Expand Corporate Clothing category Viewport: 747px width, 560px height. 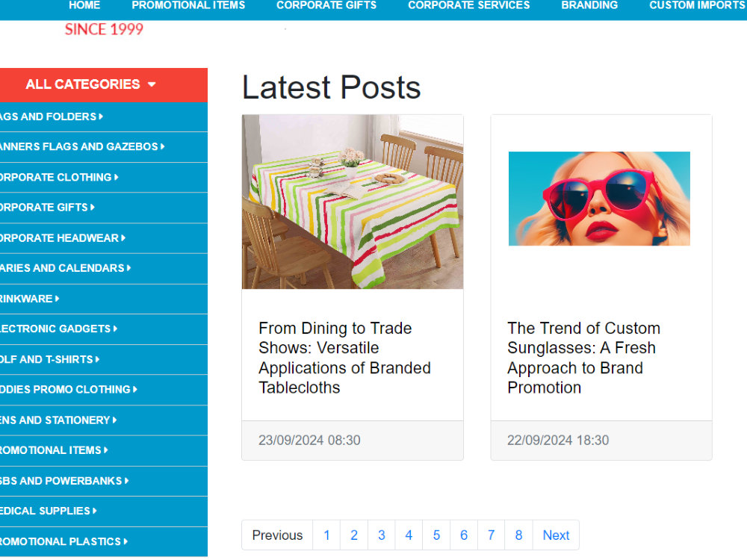[104, 177]
